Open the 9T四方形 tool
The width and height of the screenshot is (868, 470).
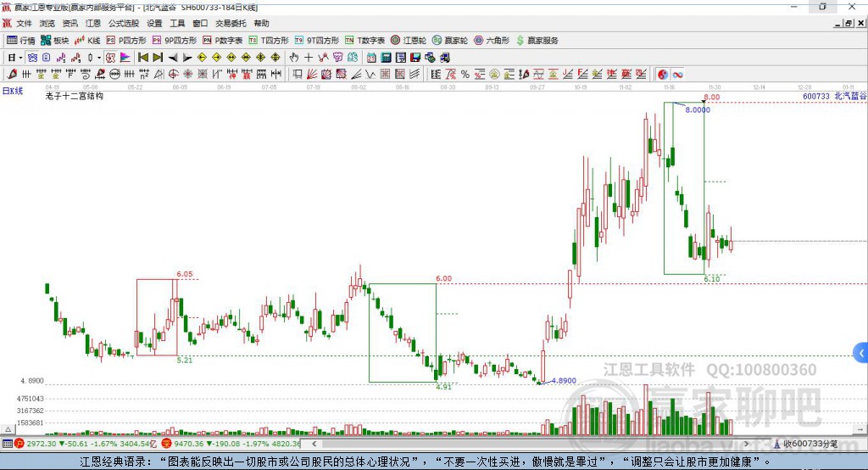pos(317,41)
